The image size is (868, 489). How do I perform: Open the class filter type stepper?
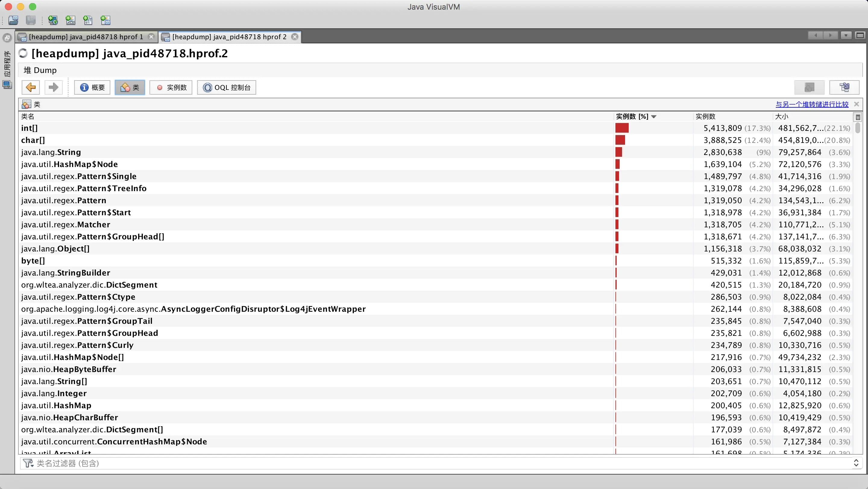[856, 463]
